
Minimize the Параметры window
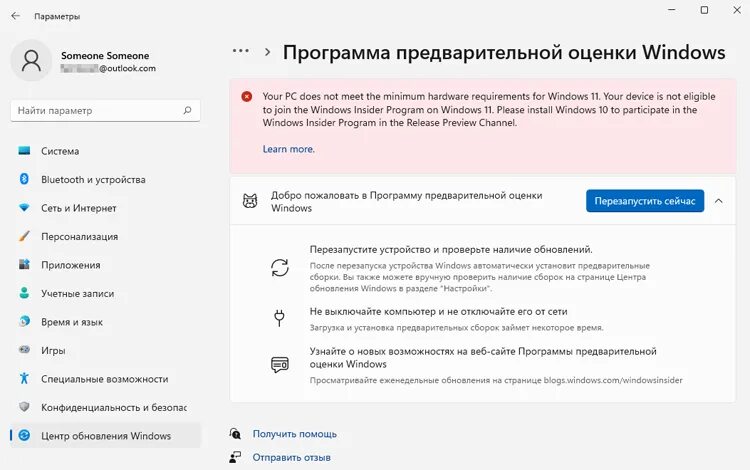tap(672, 10)
